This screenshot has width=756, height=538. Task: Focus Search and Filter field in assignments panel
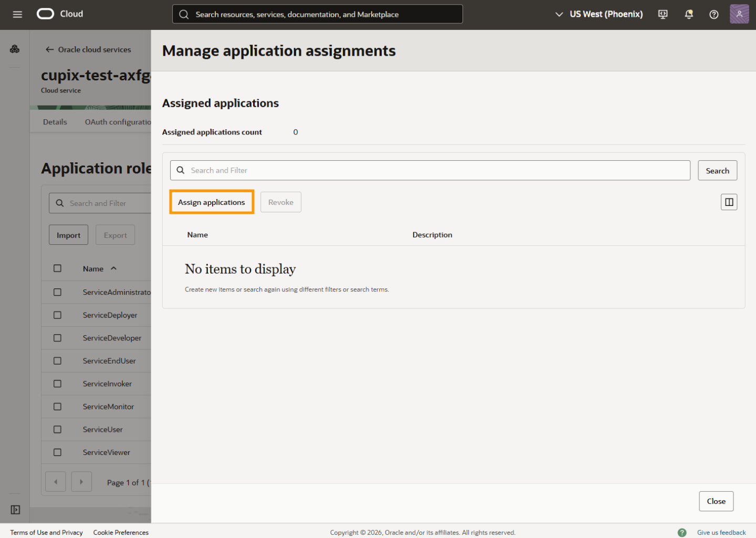[430, 170]
